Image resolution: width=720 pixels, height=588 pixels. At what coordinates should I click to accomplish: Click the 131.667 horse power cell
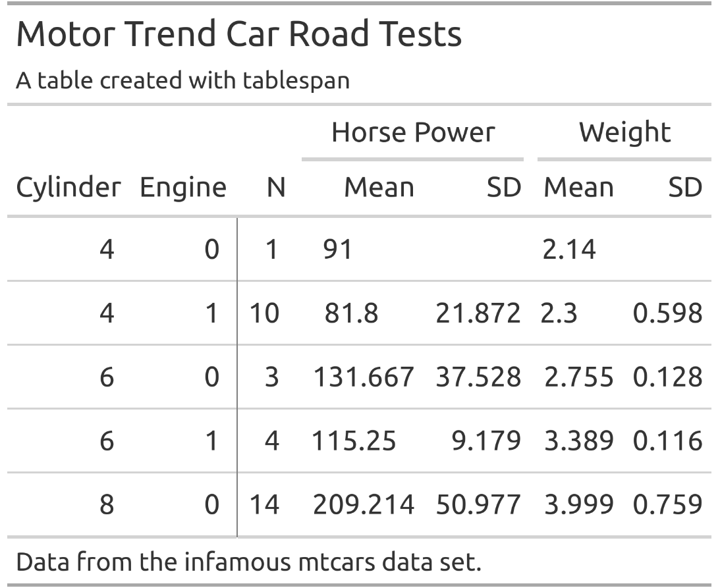(x=363, y=377)
